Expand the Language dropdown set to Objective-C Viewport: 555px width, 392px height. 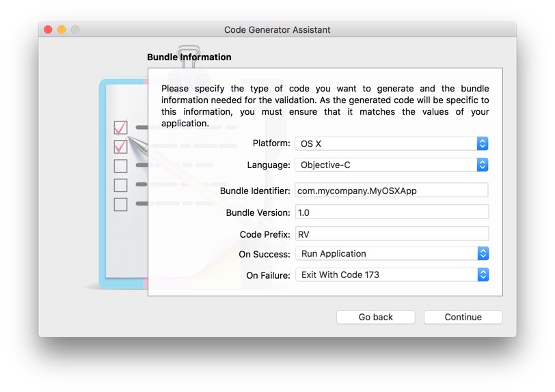(x=392, y=165)
